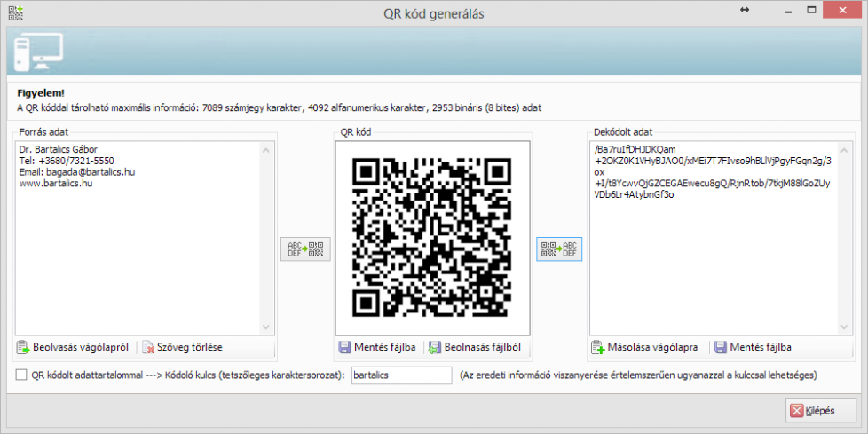
Task: Click the double-arrow icon in title bar
Action: pos(746,10)
